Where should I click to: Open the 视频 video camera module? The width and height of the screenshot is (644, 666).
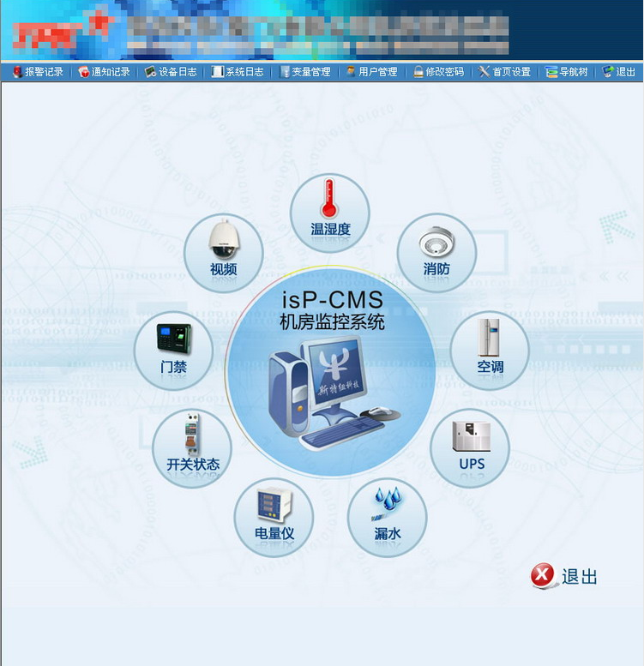(x=223, y=251)
